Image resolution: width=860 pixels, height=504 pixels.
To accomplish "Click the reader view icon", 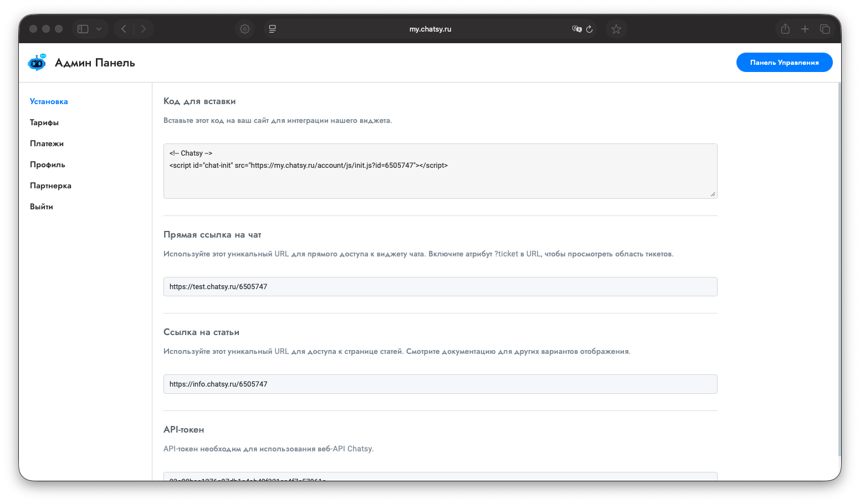I will click(x=273, y=29).
